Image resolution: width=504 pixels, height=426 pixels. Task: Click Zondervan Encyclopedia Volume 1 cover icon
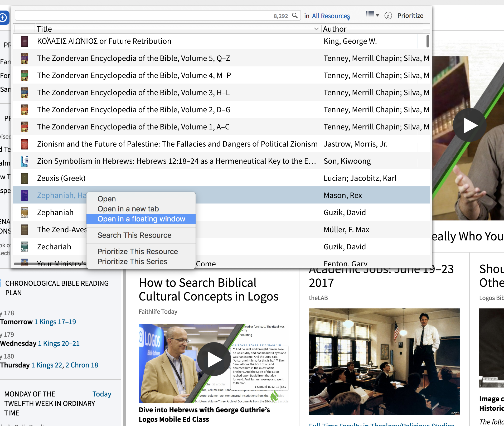click(24, 127)
